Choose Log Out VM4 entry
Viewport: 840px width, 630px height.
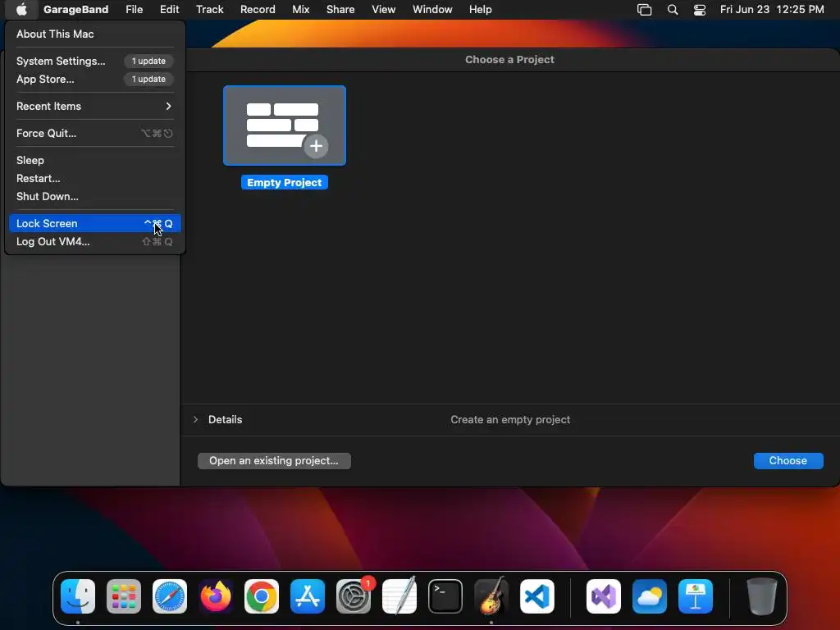pos(95,242)
